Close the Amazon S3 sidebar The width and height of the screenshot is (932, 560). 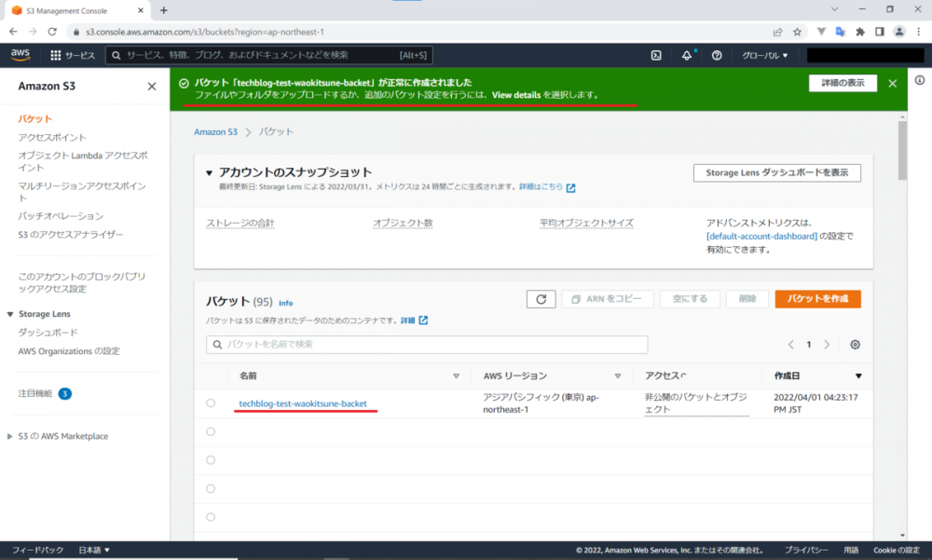[152, 87]
